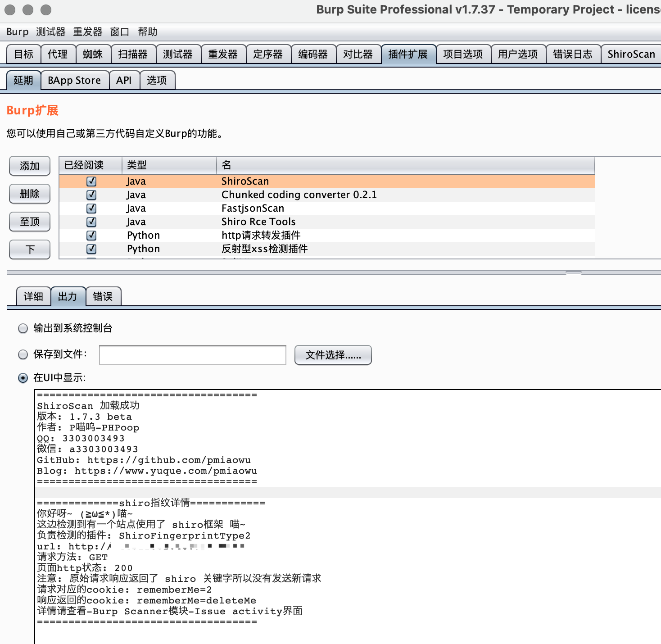Switch to the 测试器 main tab
661x644 pixels.
pos(178,54)
